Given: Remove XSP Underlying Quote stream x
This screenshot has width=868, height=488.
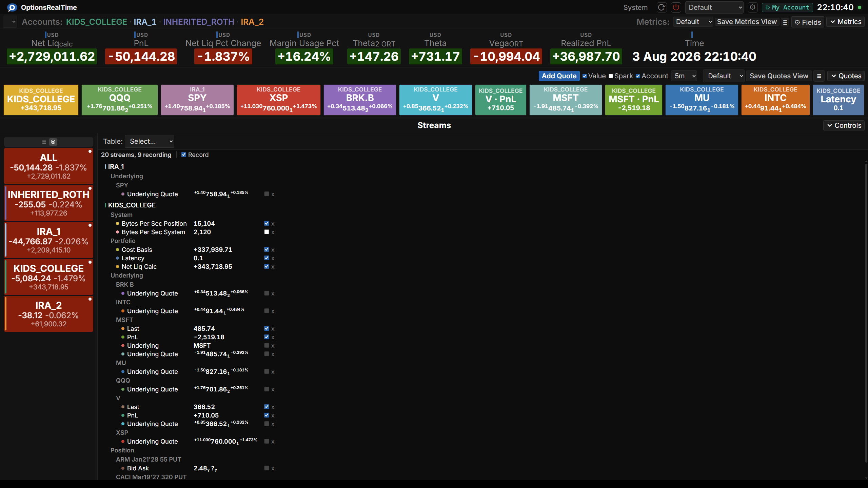Looking at the screenshot, I should tap(273, 442).
